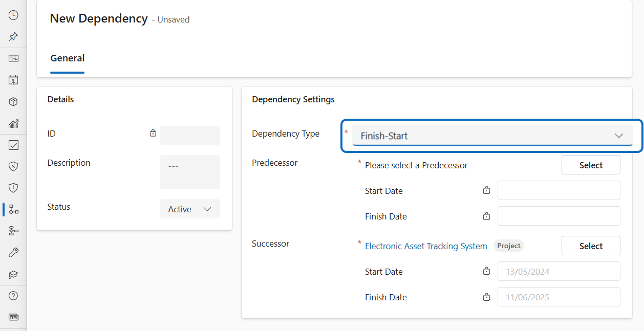Open the Status dropdown showing Active
The height and width of the screenshot is (331, 644).
[190, 209]
